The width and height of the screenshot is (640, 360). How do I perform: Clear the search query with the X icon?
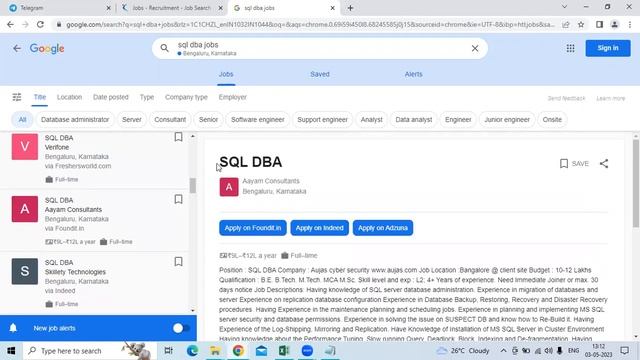475,48
